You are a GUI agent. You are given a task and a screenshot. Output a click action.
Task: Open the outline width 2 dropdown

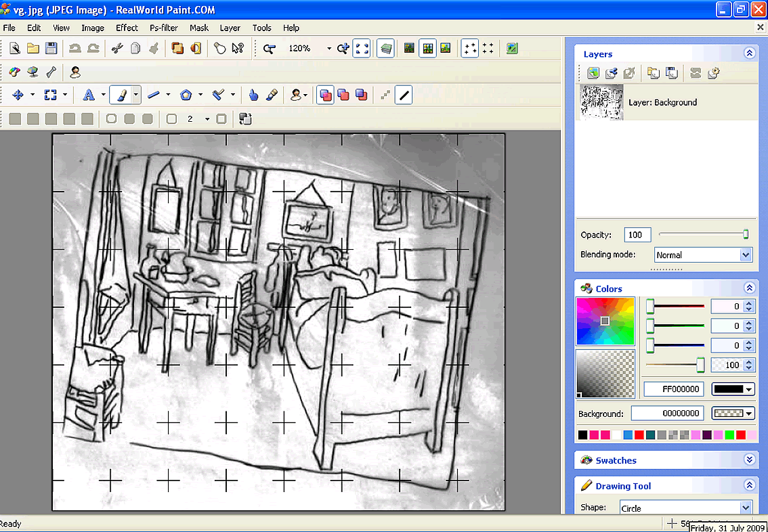click(207, 119)
